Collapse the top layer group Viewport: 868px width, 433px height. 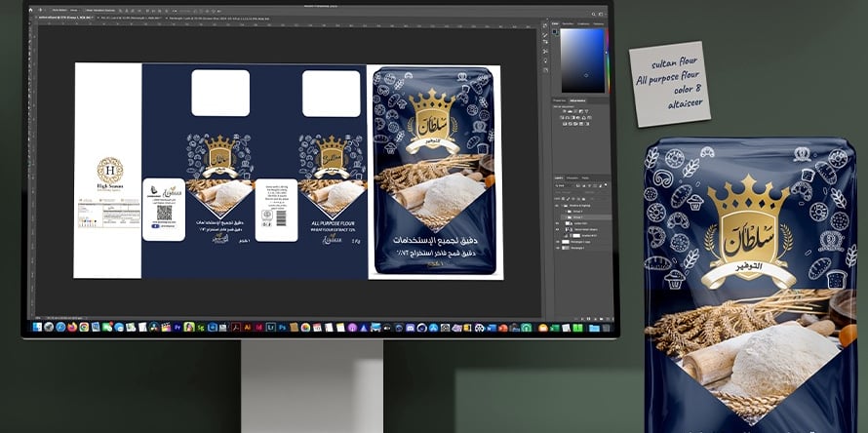562,206
